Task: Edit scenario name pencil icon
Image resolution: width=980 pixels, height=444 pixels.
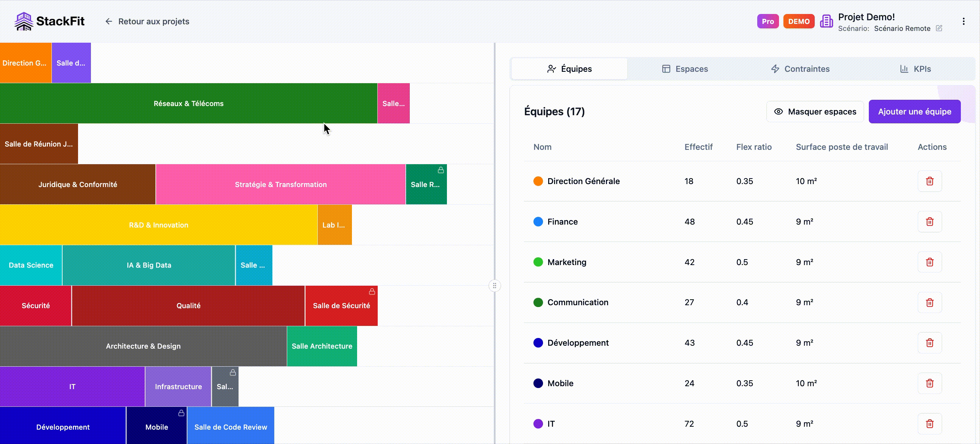Action: coord(939,28)
